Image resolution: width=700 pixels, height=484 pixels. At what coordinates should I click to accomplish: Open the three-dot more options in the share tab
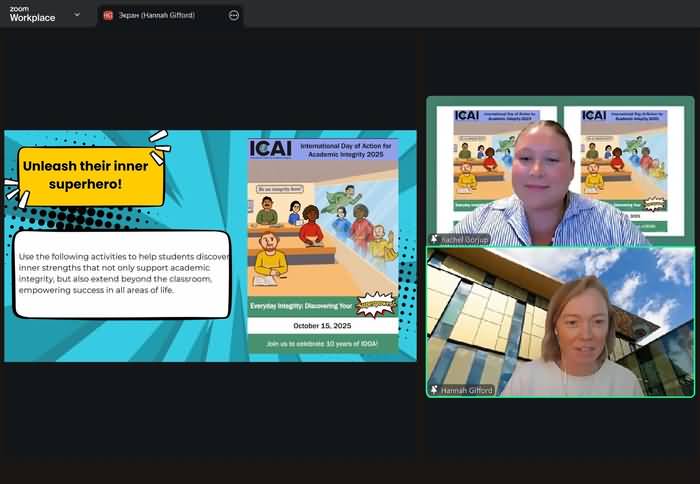234,15
